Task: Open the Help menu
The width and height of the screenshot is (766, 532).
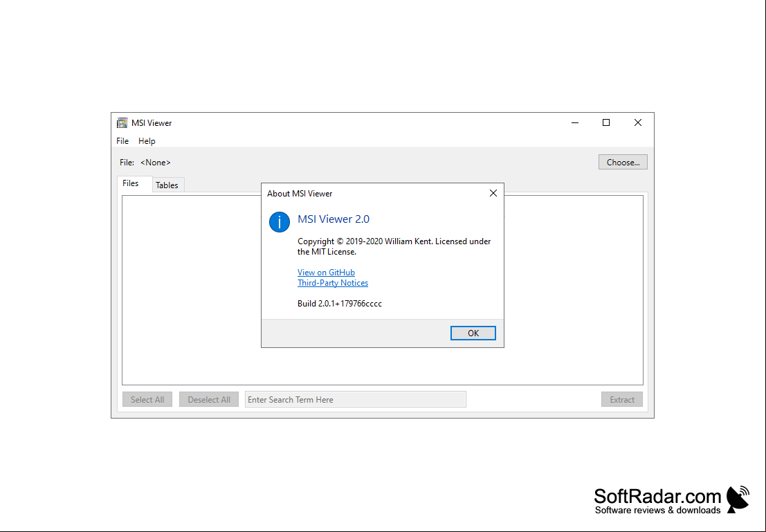Action: click(x=147, y=140)
